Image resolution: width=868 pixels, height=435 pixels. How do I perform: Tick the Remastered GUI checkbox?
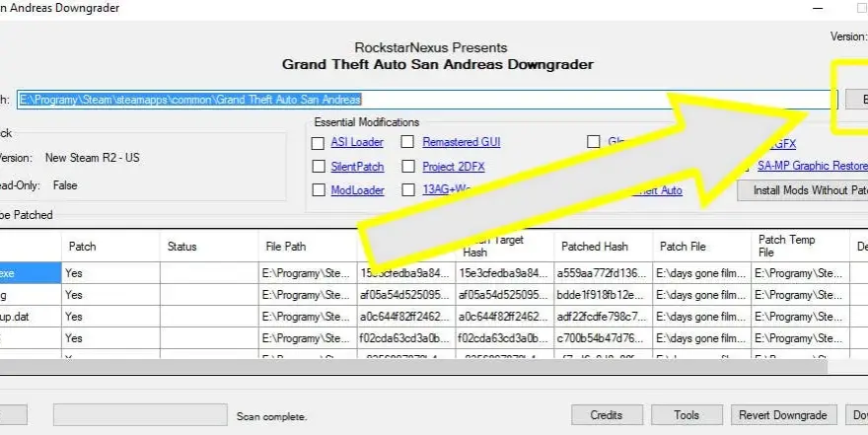(407, 142)
